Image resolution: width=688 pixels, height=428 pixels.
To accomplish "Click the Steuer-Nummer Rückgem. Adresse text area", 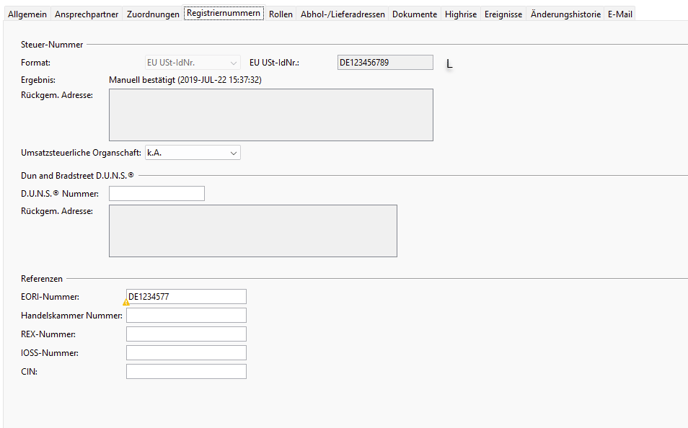I will click(271, 115).
